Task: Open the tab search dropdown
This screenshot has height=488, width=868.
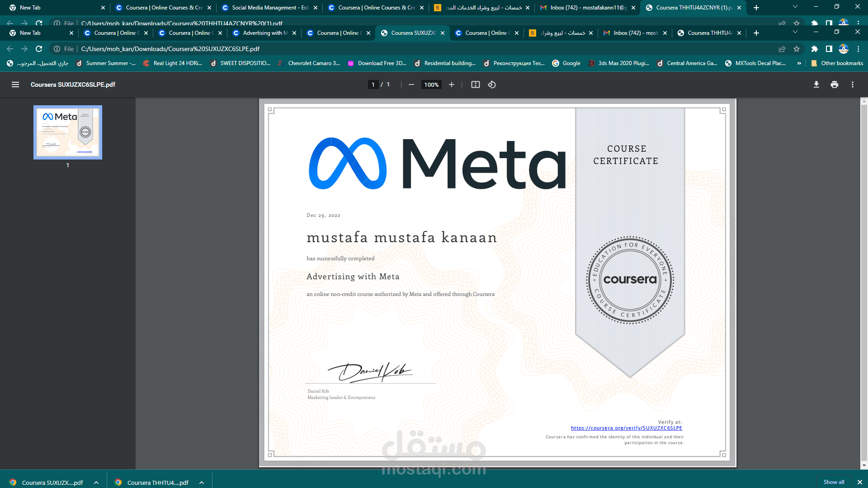Action: pos(794,33)
